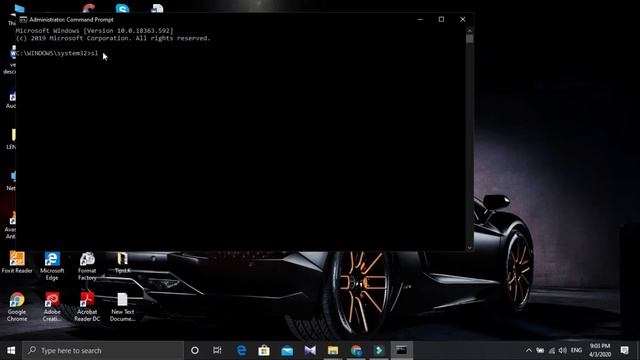The width and height of the screenshot is (640, 360).
Task: Maximize the Command Prompt window
Action: 441,19
